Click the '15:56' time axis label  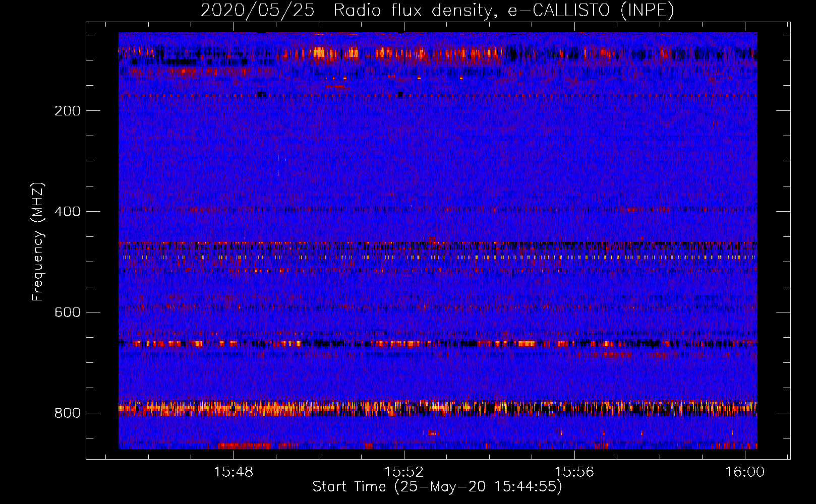[x=574, y=472]
